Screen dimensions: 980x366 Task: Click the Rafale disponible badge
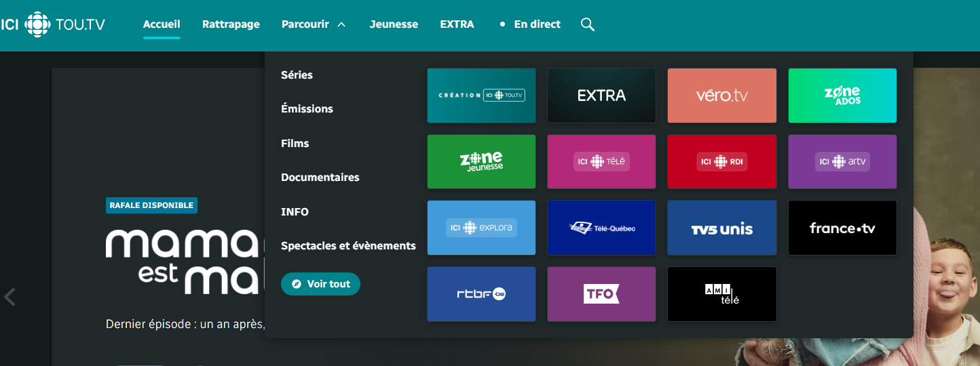pyautogui.click(x=151, y=205)
